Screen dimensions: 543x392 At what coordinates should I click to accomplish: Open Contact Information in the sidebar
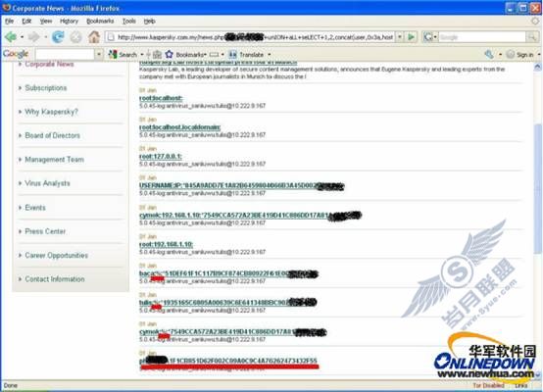[x=55, y=279]
